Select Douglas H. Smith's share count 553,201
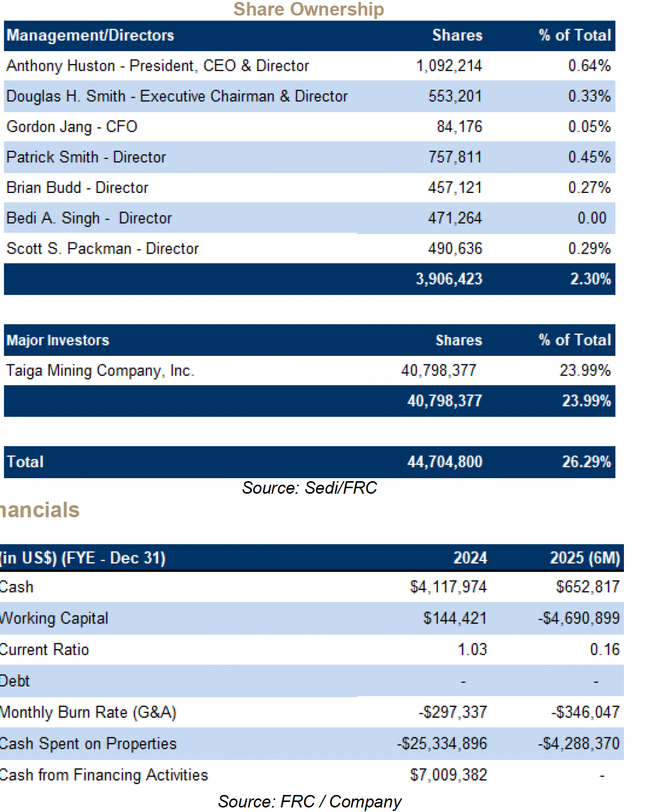Image resolution: width=647 pixels, height=812 pixels. (x=455, y=96)
